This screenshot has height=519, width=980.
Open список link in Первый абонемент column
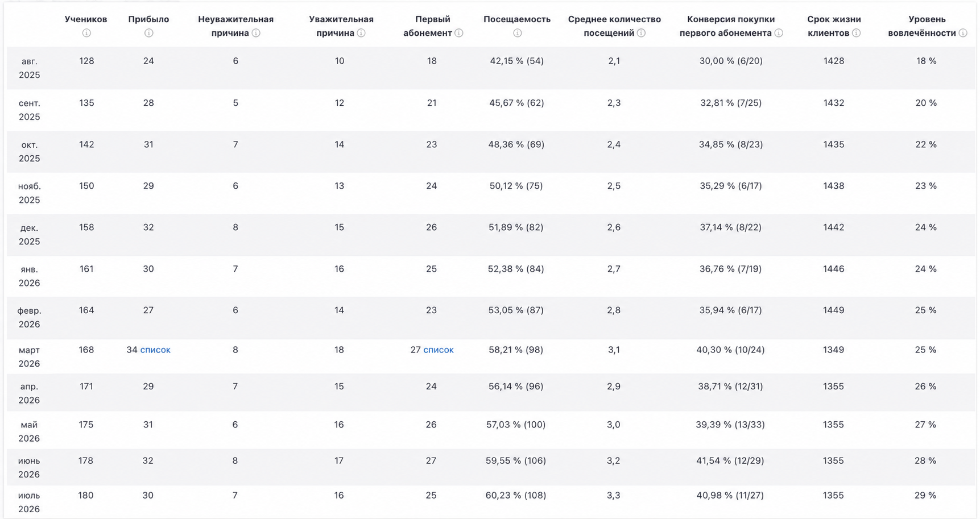coord(439,350)
